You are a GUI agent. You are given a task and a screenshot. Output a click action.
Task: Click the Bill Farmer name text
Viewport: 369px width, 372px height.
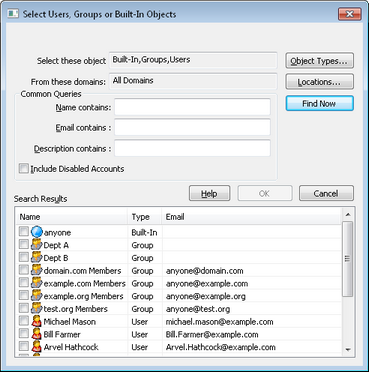point(62,334)
